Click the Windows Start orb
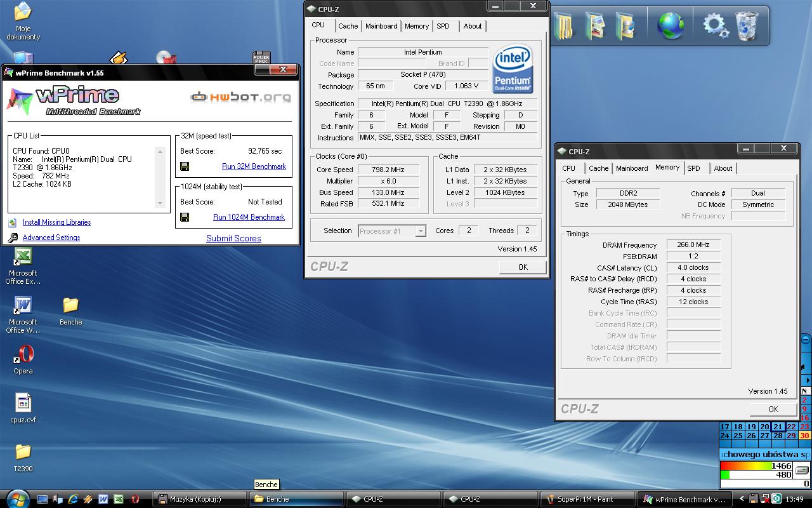Image resolution: width=812 pixels, height=508 pixels. [x=16, y=498]
